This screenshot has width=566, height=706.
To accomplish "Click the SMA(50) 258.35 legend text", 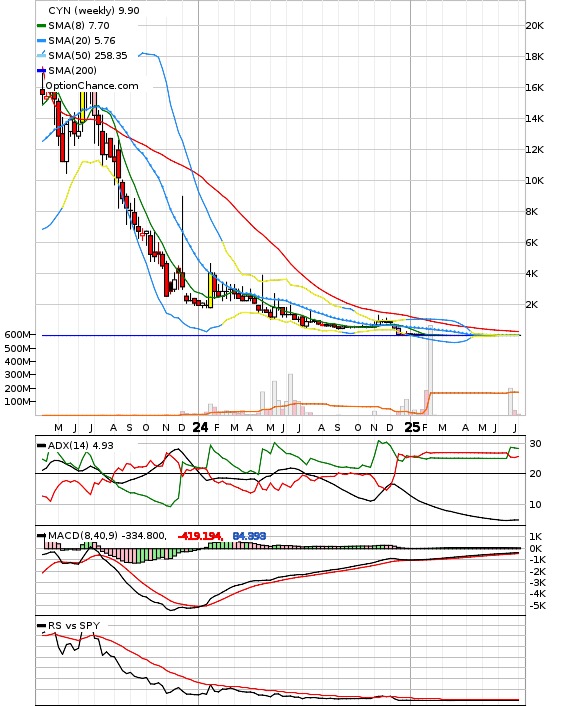I will (x=88, y=55).
